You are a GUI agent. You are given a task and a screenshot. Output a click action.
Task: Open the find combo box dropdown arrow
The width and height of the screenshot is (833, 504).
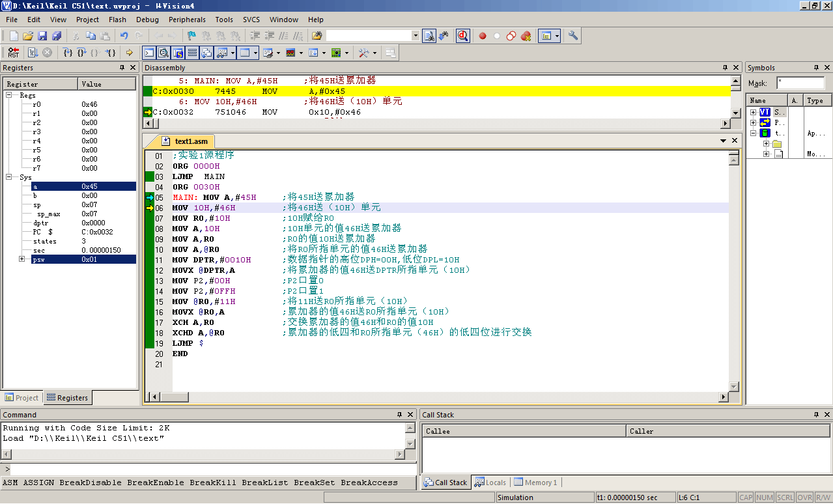[x=416, y=36]
